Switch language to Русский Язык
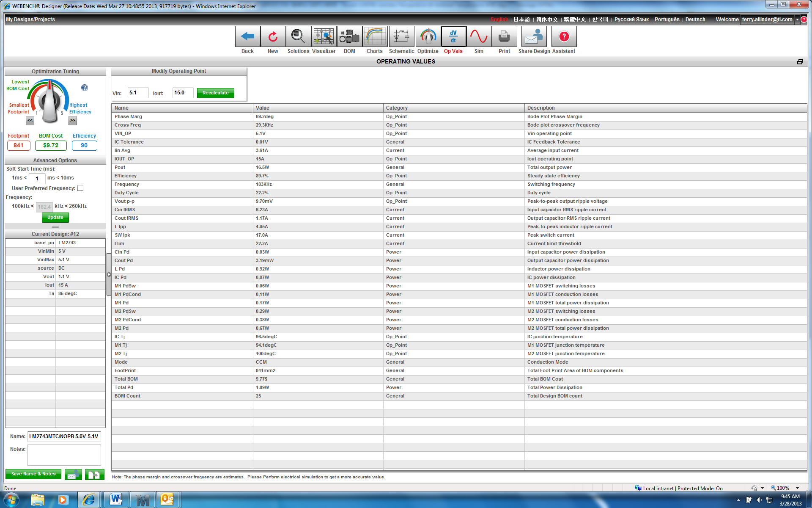This screenshot has width=812, height=508. click(x=631, y=19)
